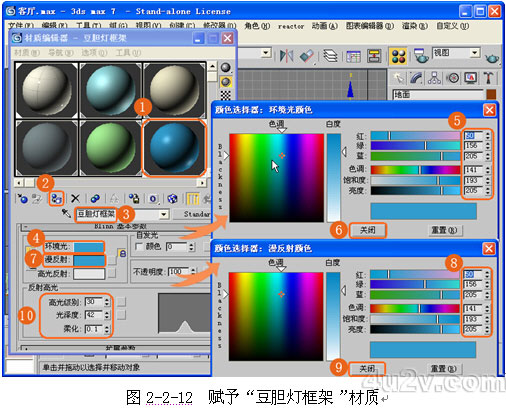Open the Curve Editor icon
The width and height of the screenshot is (506, 416).
(x=353, y=56)
